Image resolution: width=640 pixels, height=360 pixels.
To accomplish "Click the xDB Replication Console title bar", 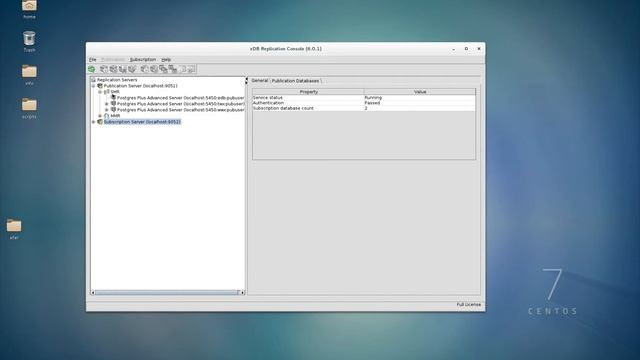I will pos(286,49).
